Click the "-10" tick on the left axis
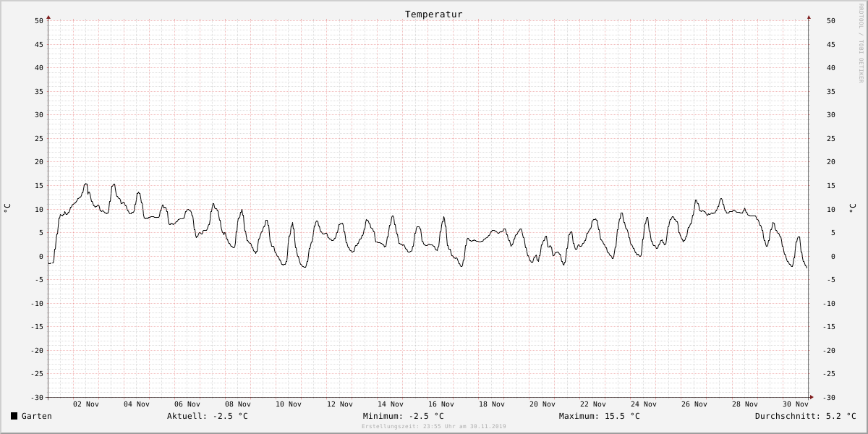This screenshot has height=434, width=868. pyautogui.click(x=37, y=304)
